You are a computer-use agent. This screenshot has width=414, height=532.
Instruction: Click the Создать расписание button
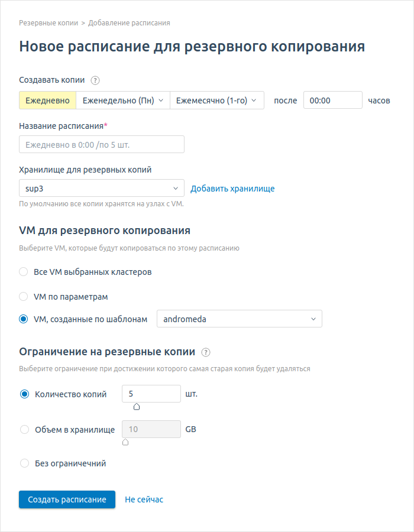(x=67, y=499)
